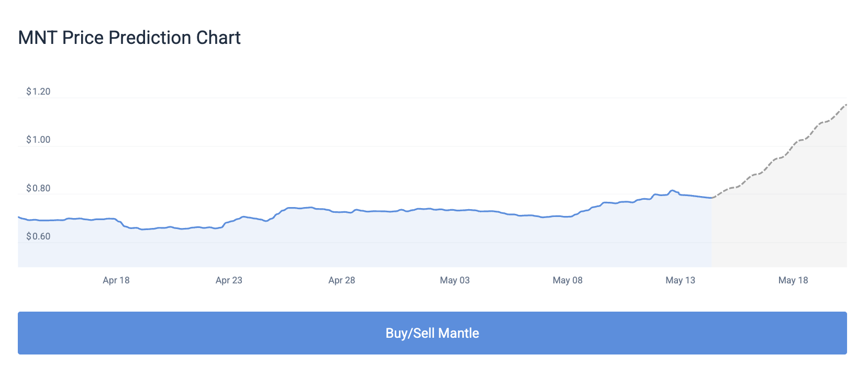Click the $1.20 axis label
Screen dimensions: 868x366
click(x=39, y=91)
